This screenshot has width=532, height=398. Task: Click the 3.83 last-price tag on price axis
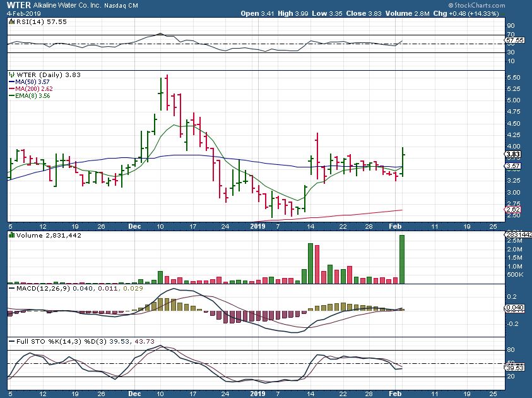[513, 154]
